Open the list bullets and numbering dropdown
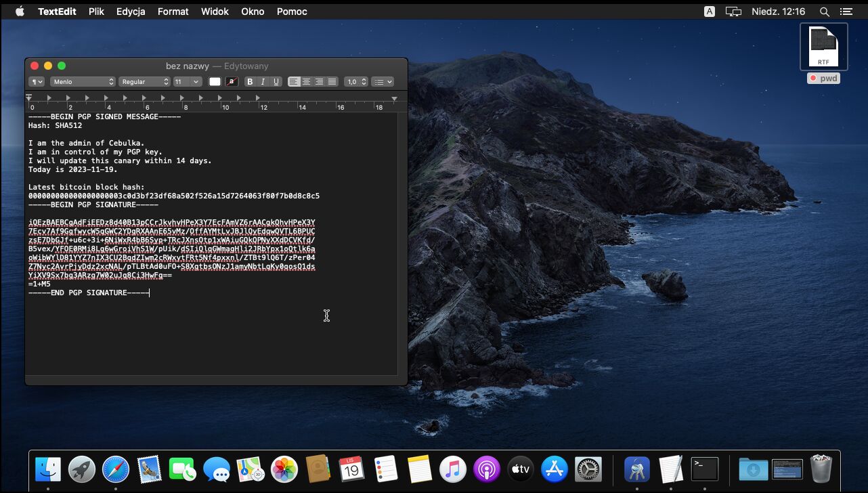 383,82
